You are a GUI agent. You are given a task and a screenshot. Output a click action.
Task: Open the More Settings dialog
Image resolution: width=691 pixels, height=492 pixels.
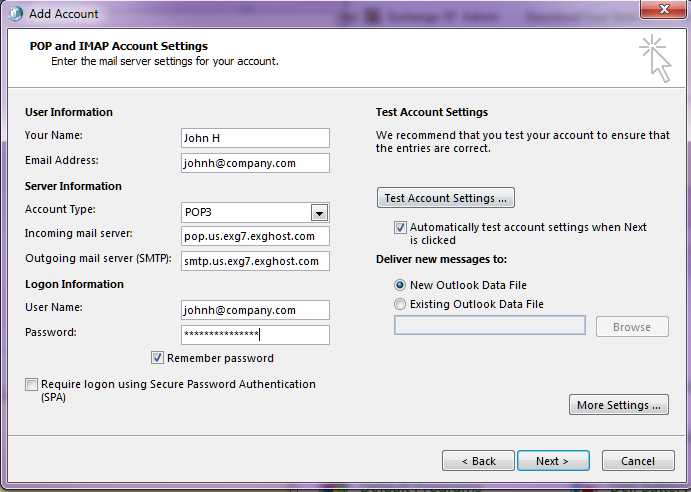pyautogui.click(x=618, y=405)
